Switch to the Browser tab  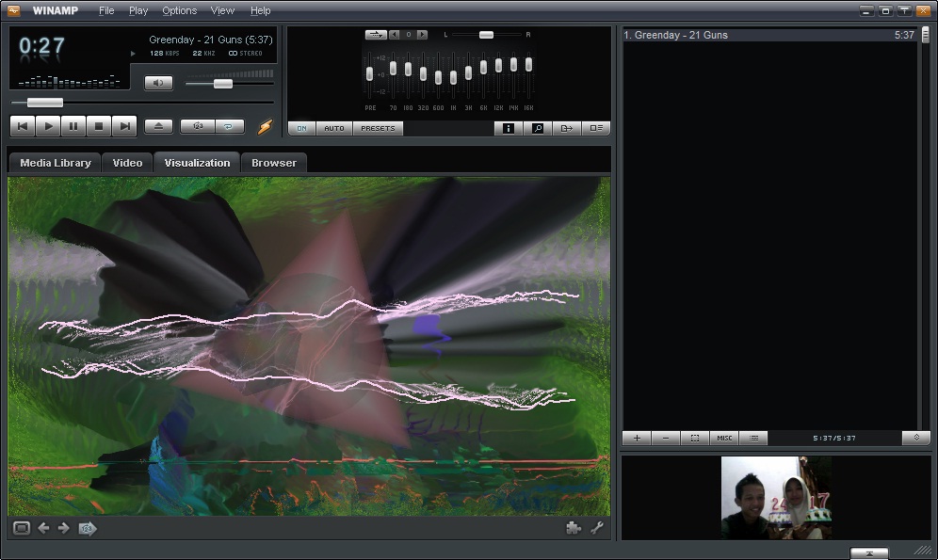tap(273, 162)
